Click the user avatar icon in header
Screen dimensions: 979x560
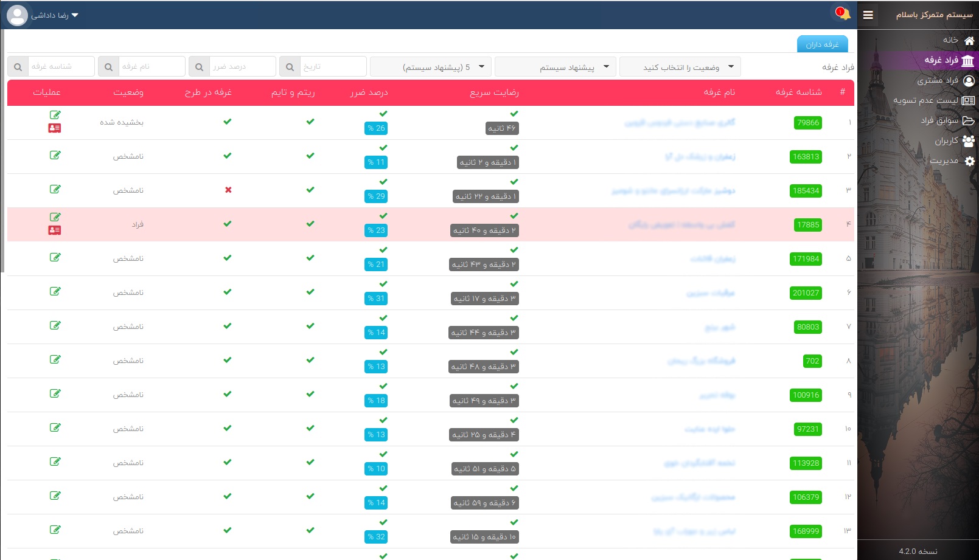tap(17, 15)
